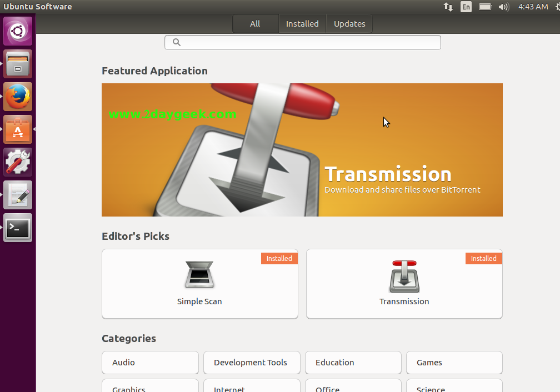Click Installed badge on Simple Scan
560x392 pixels.
pyautogui.click(x=279, y=259)
